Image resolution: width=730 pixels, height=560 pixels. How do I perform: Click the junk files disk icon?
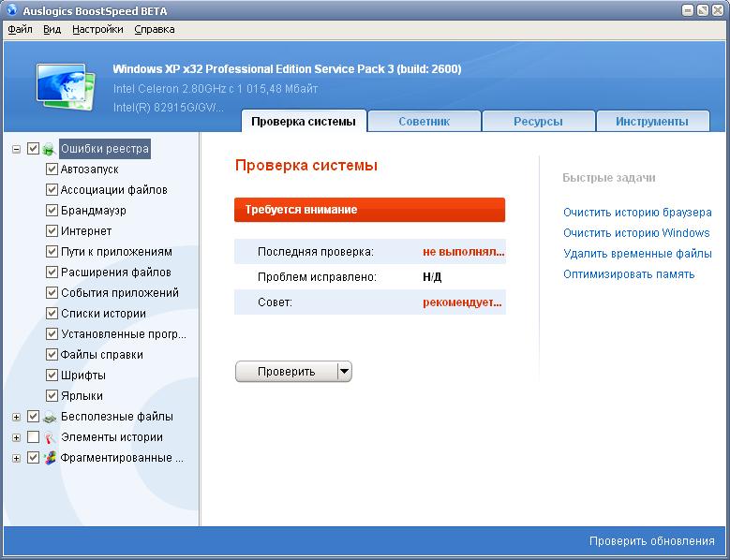[49, 417]
